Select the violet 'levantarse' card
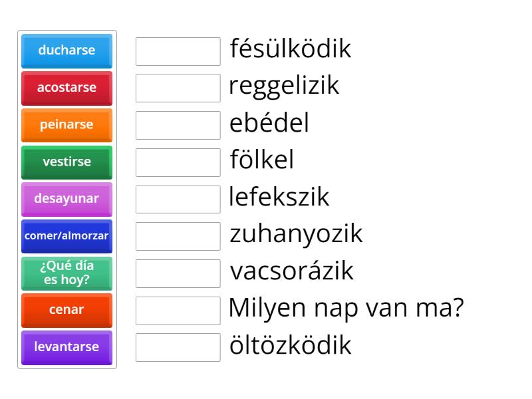Screen dimensions: 532x399 pyautogui.click(x=66, y=347)
